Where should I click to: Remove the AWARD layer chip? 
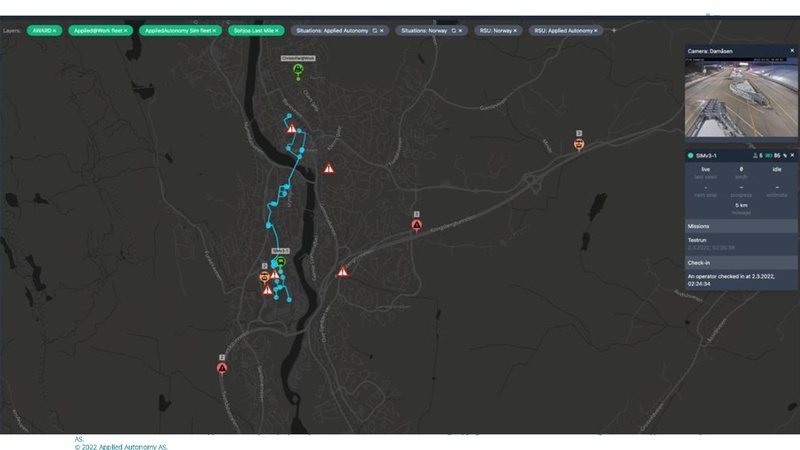tap(56, 31)
